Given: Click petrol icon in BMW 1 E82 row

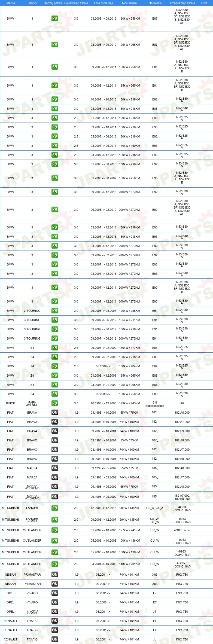Looking at the screenshot, I should pyautogui.click(x=54, y=99).
